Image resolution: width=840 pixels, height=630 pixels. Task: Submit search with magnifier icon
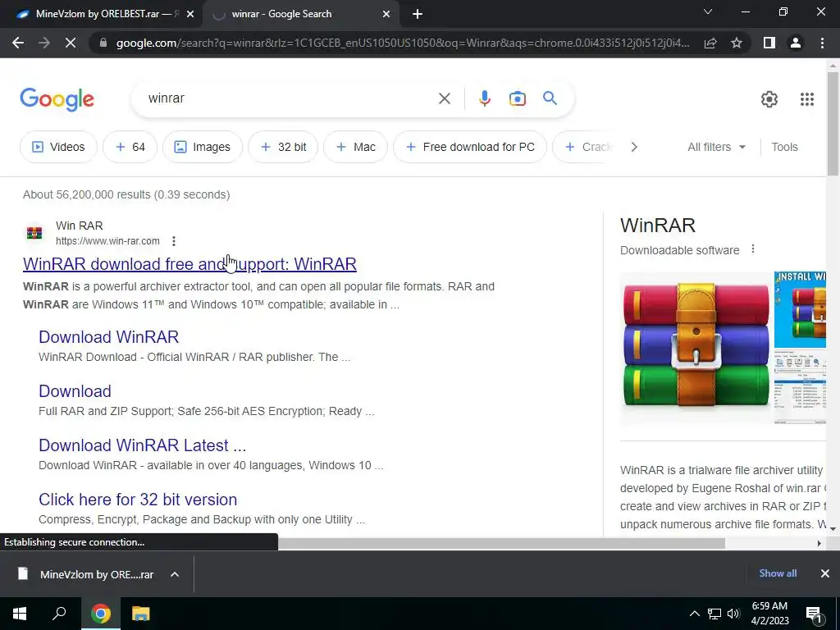point(550,98)
